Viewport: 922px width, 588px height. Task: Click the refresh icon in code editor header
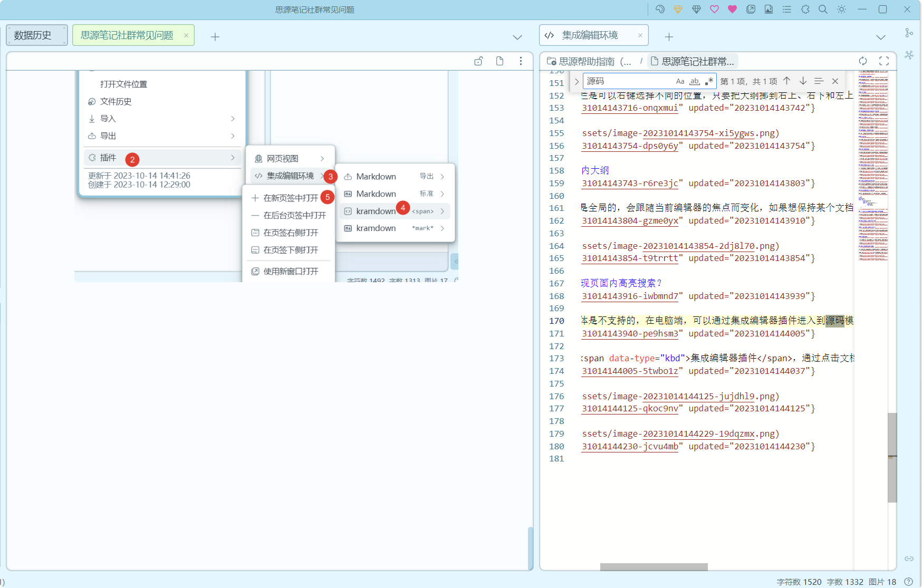(863, 61)
